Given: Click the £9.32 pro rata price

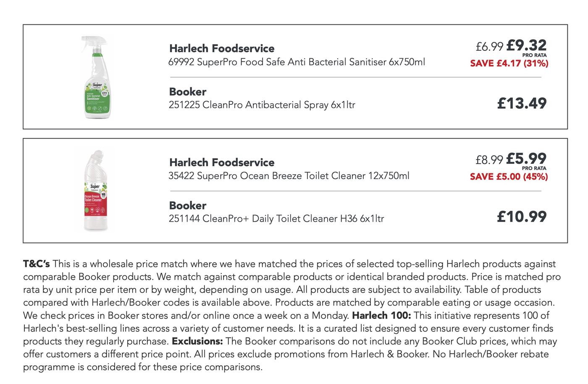Looking at the screenshot, I should tap(526, 45).
